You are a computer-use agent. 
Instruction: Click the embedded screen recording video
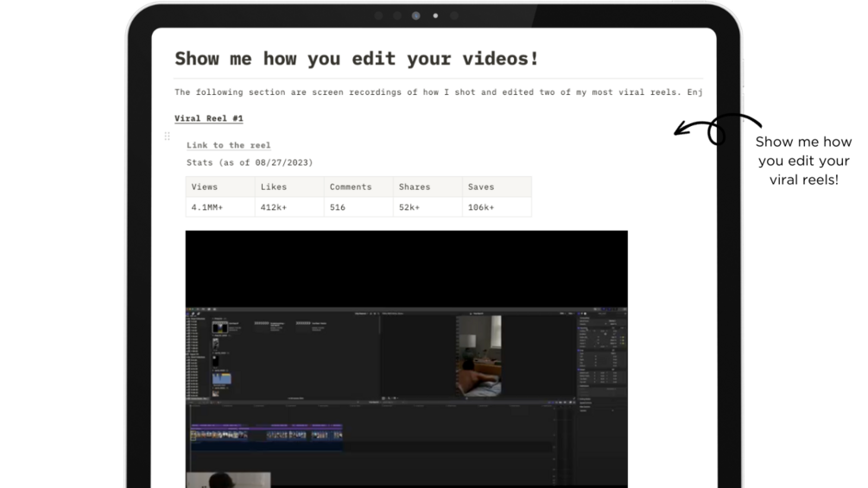pos(406,359)
